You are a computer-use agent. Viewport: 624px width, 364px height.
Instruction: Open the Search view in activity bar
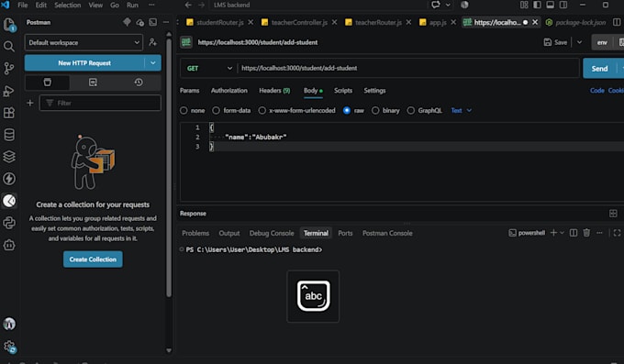[9, 47]
